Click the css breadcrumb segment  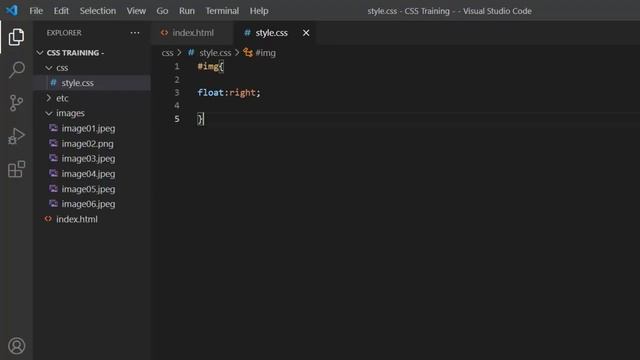pos(167,53)
